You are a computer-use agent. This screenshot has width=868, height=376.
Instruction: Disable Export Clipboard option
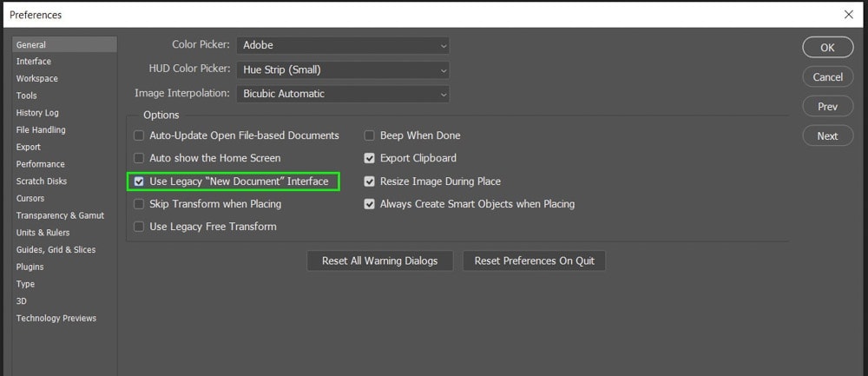point(369,158)
